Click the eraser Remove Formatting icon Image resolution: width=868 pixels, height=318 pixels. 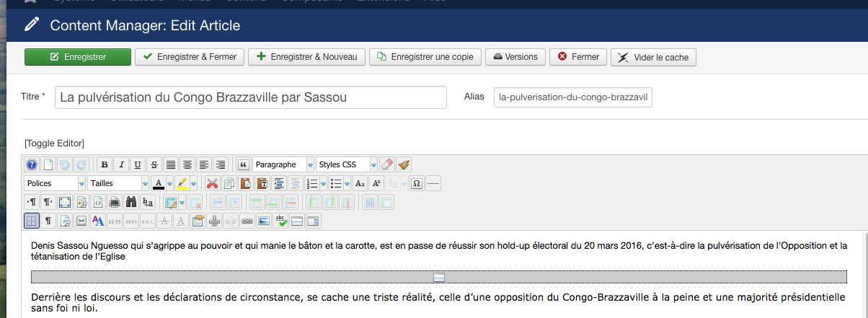(387, 164)
